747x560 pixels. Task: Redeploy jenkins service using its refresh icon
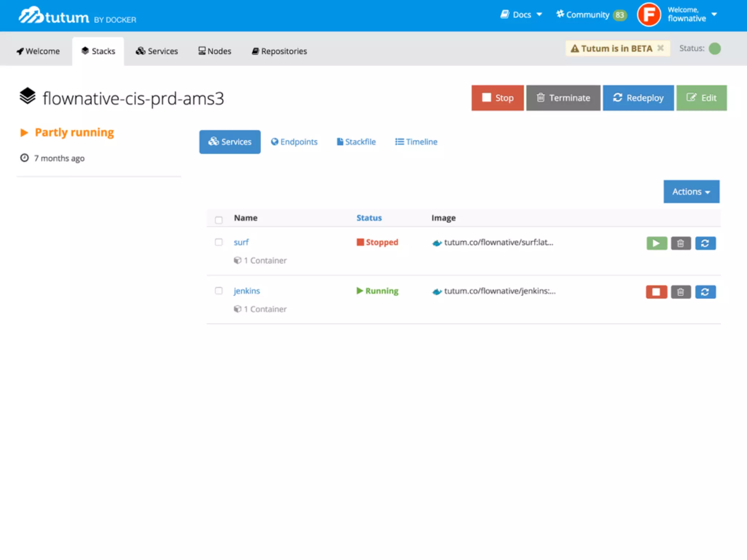(x=705, y=292)
